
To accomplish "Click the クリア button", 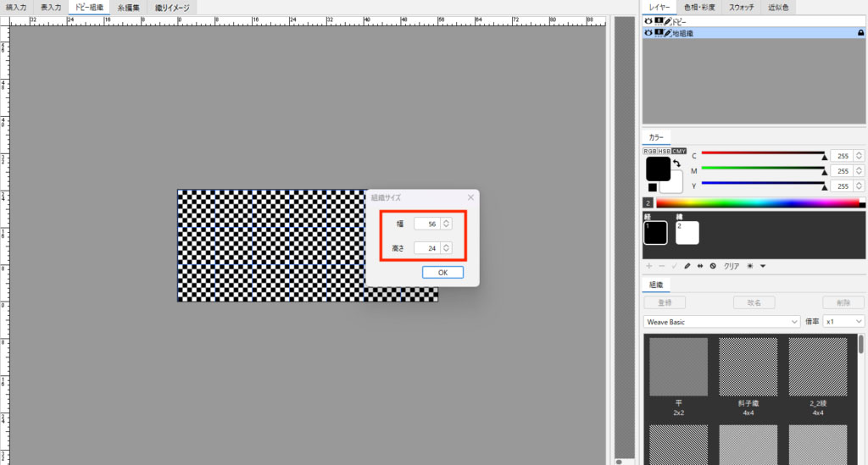I will point(731,266).
